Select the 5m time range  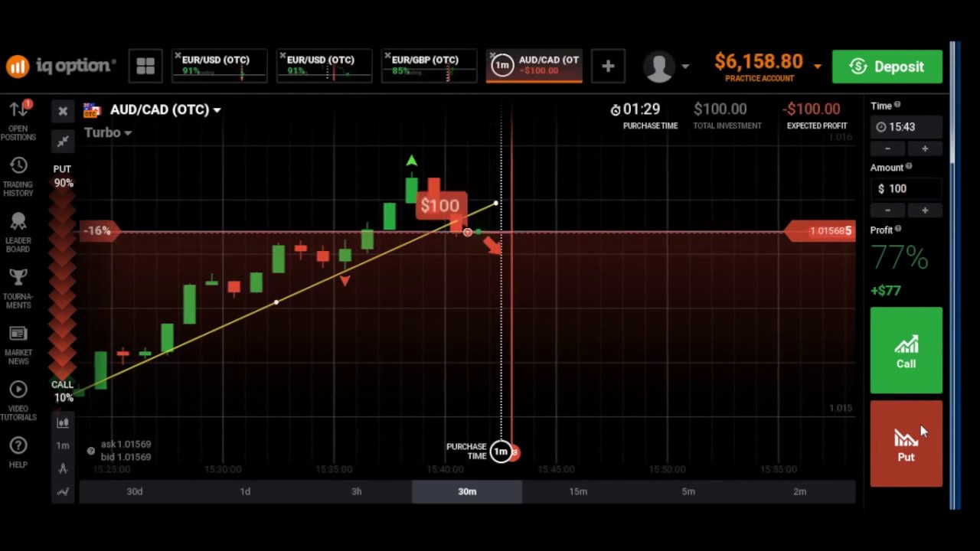[688, 491]
